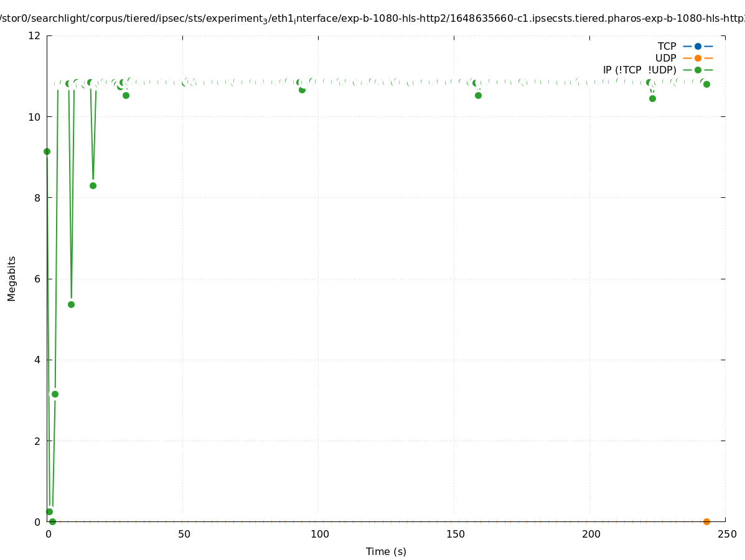Click the green dip point near 5.4 Megabits

pos(71,304)
